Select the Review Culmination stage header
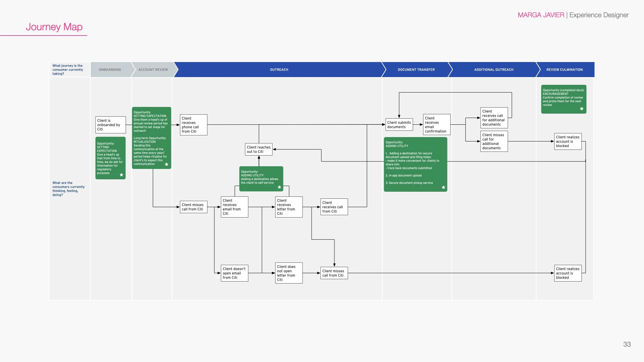The image size is (644, 362). (x=564, y=70)
